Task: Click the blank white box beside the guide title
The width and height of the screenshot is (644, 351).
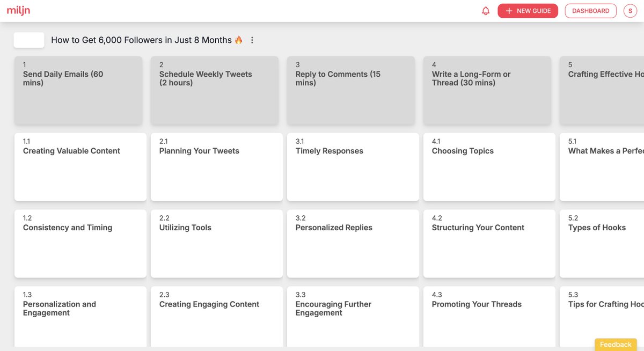Action: pyautogui.click(x=29, y=40)
